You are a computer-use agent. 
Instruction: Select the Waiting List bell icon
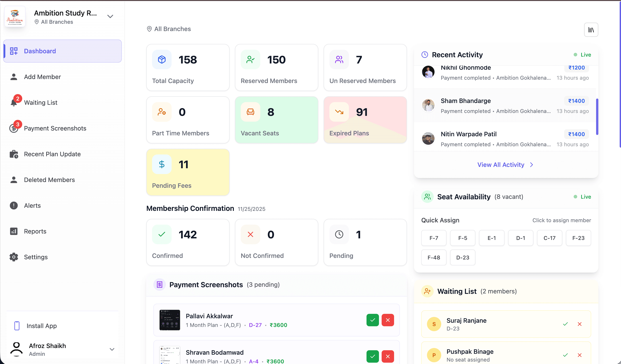[x=14, y=102]
